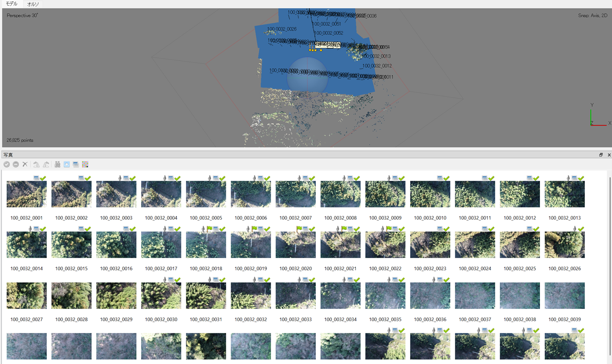
Task: Undock the 写真 pane with float button
Action: tap(601, 155)
